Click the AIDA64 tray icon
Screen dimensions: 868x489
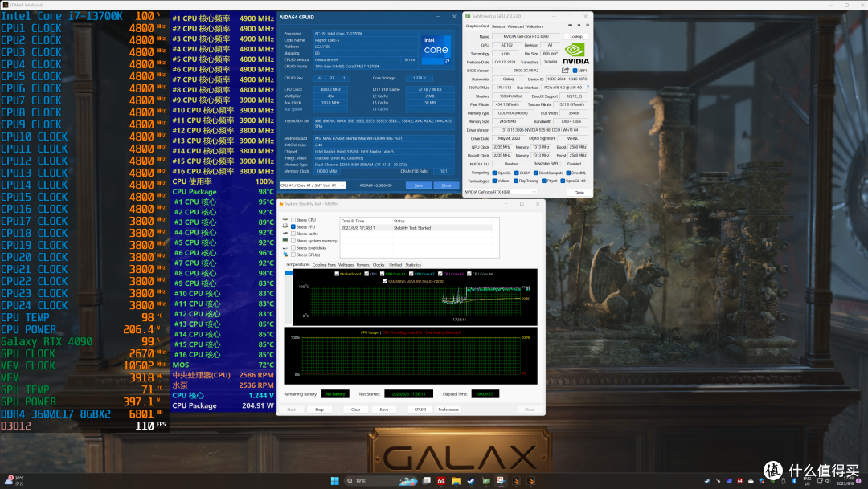click(739, 481)
